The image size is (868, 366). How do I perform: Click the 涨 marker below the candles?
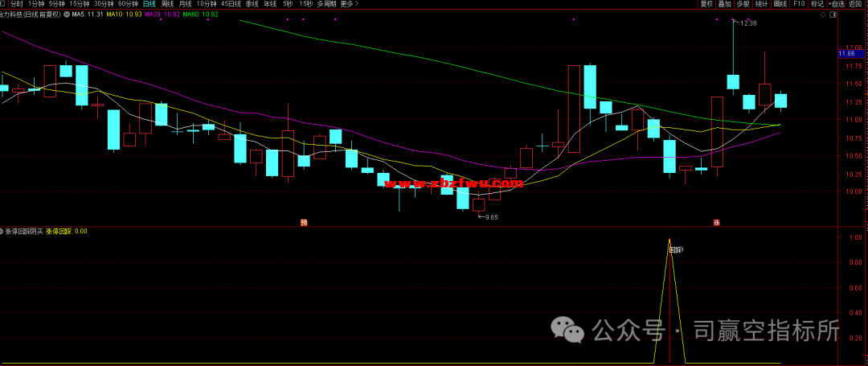[x=716, y=223]
